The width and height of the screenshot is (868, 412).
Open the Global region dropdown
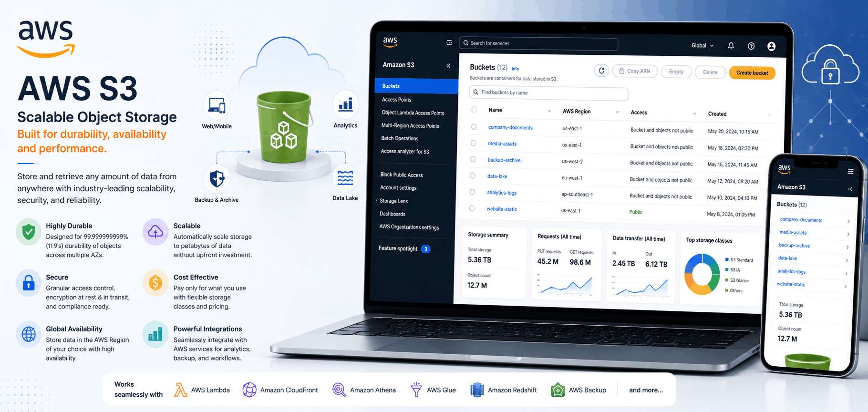pyautogui.click(x=703, y=46)
